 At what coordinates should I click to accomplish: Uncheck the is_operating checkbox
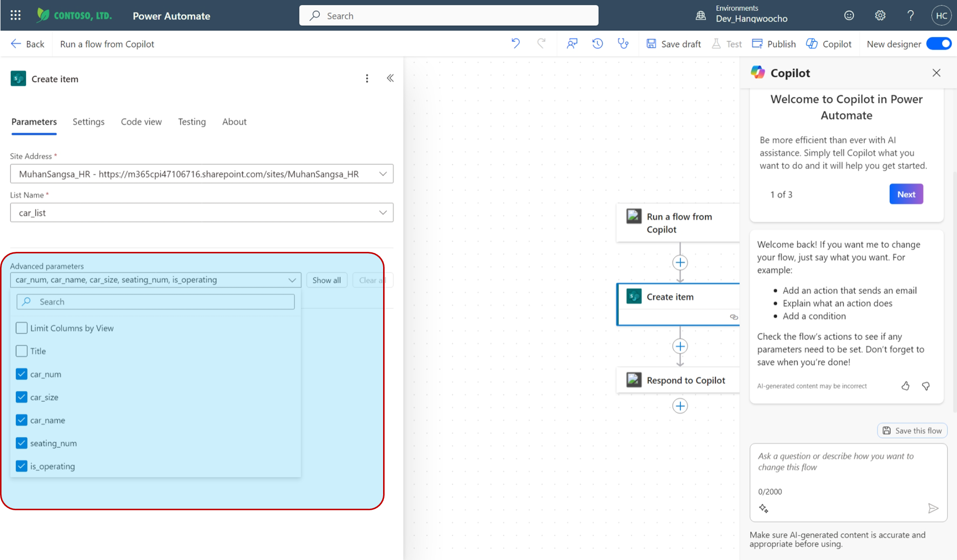click(21, 466)
